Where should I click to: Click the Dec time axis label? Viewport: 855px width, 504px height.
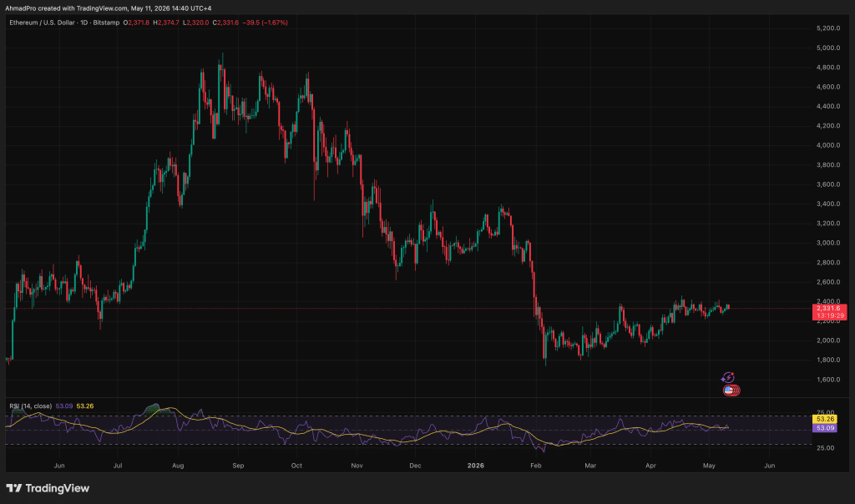tap(416, 466)
